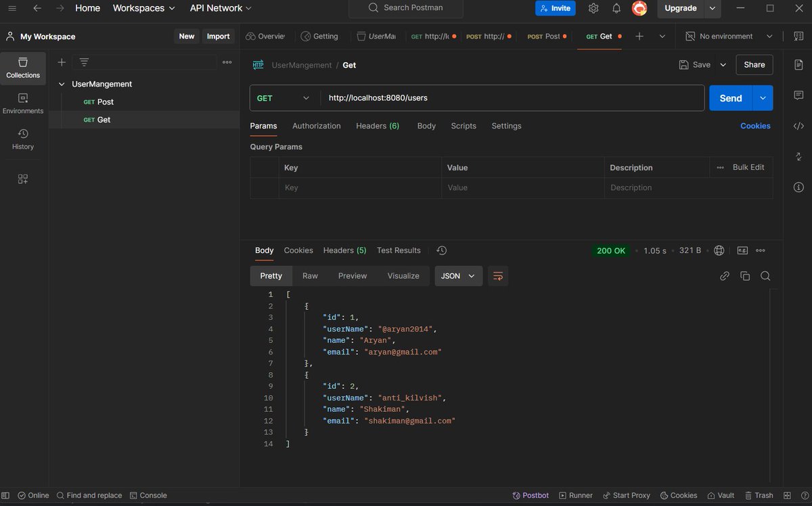Switch to the Headers (6) request tab
Screen dimensions: 812x506
coord(378,126)
